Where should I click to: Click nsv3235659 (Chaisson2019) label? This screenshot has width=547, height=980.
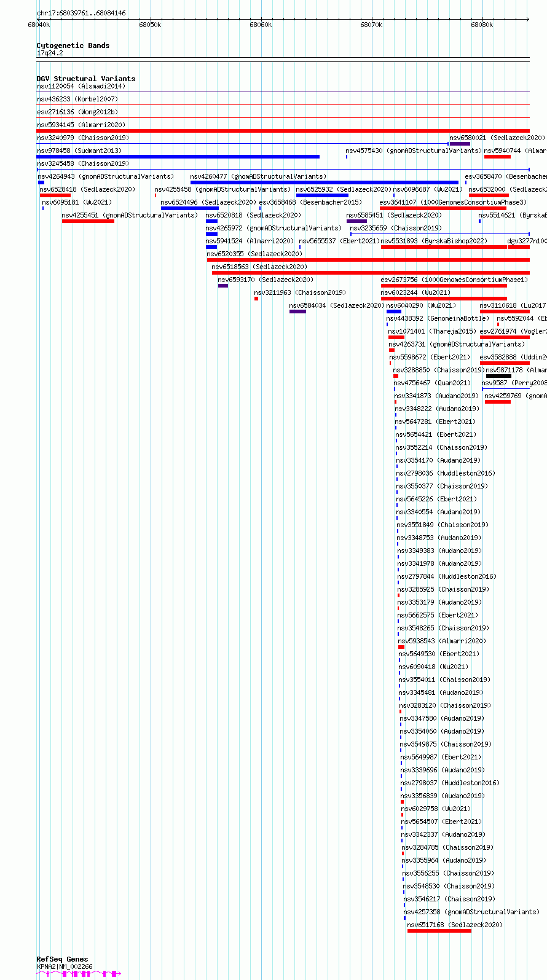(x=396, y=228)
